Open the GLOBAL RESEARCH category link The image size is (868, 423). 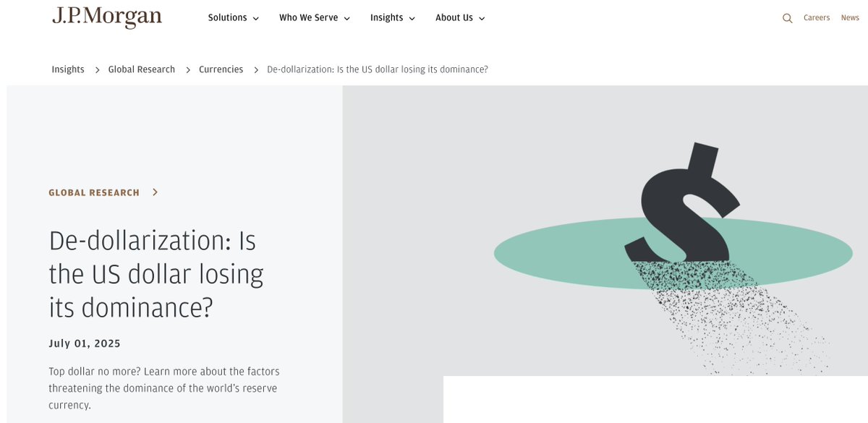pos(94,192)
